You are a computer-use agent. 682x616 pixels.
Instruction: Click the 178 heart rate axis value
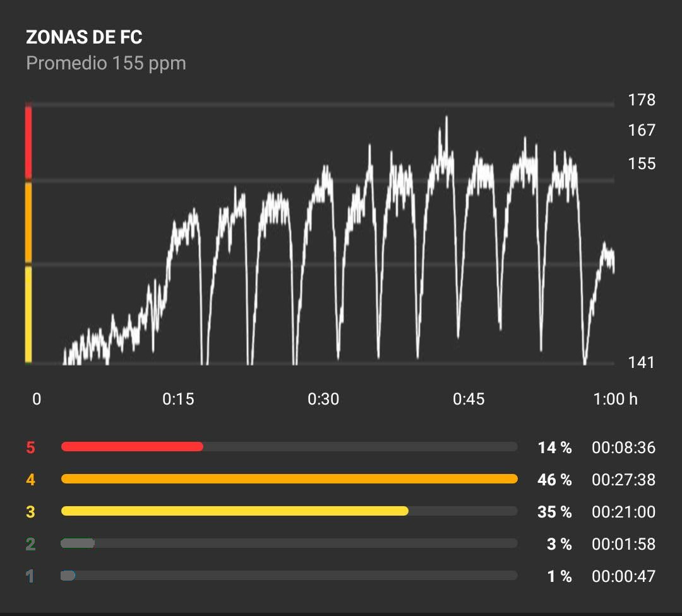(x=642, y=100)
